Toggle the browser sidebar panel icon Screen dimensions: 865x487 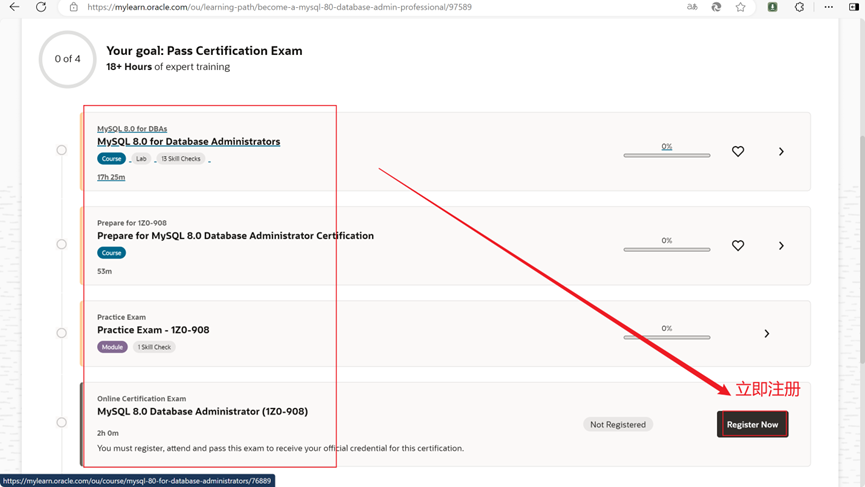tap(854, 7)
